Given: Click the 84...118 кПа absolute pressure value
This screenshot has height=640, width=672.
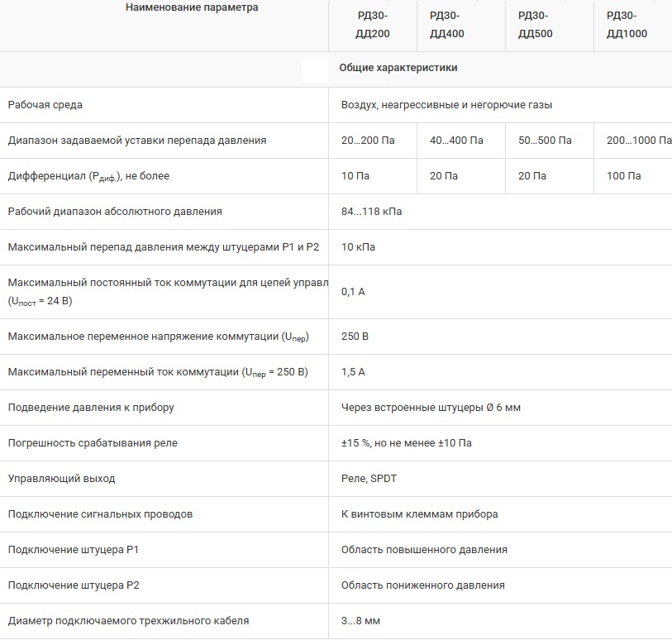Looking at the screenshot, I should tap(371, 212).
